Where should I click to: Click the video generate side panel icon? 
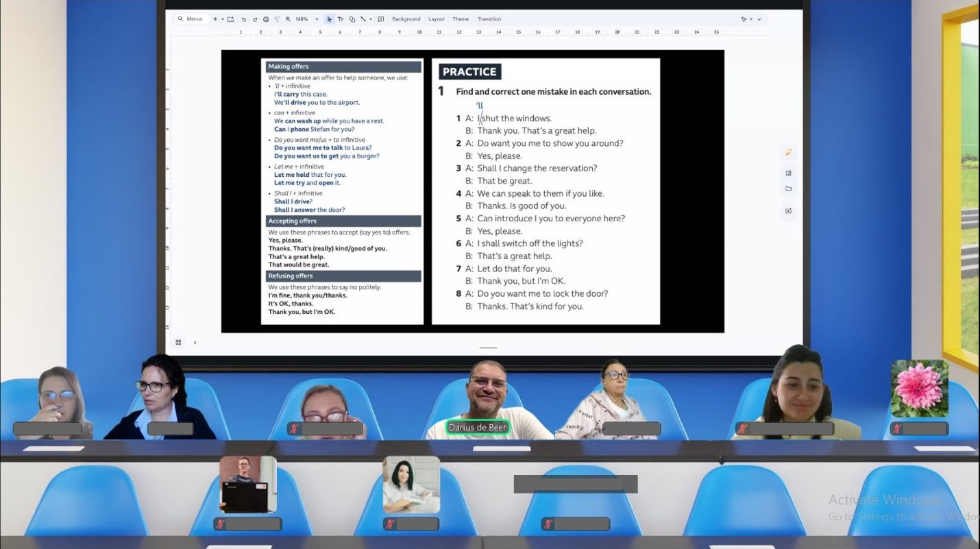[x=788, y=210]
